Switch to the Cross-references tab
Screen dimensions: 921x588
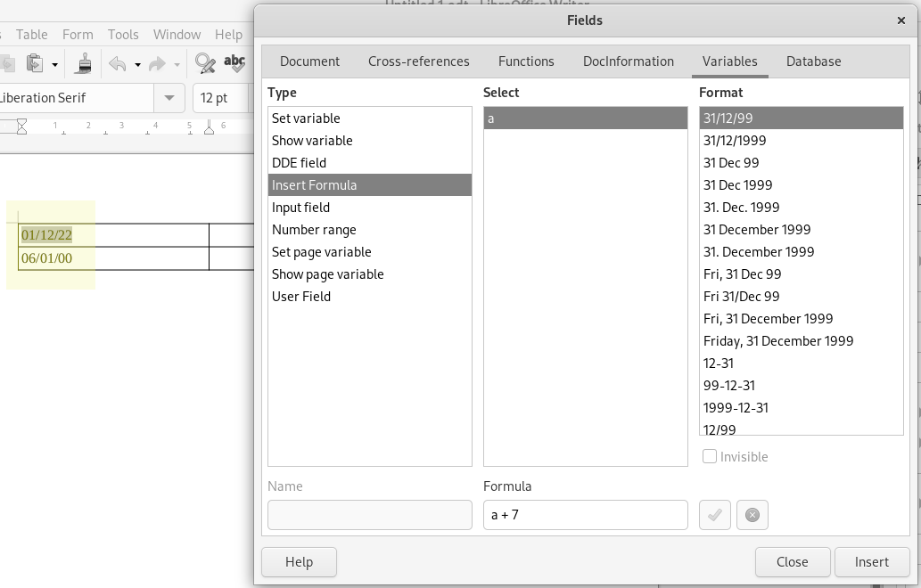(418, 61)
